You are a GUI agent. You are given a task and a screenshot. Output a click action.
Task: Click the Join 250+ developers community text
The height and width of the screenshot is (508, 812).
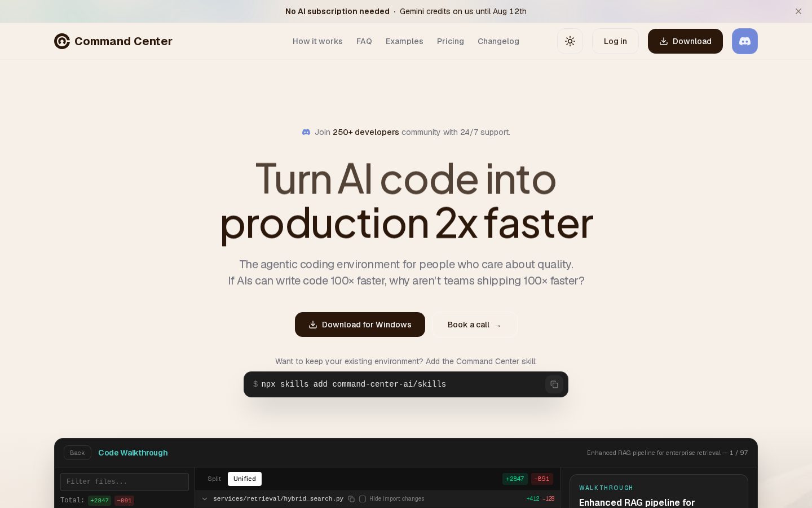412,132
